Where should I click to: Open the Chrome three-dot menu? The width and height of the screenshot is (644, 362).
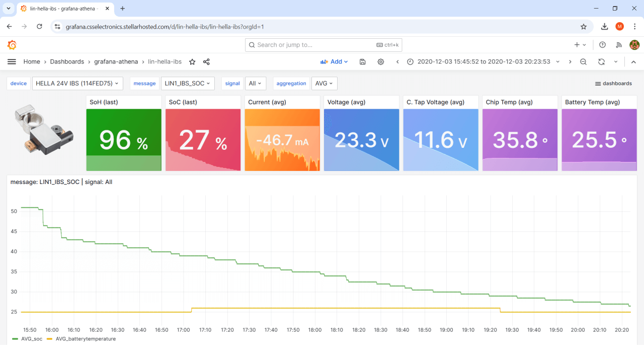point(634,27)
